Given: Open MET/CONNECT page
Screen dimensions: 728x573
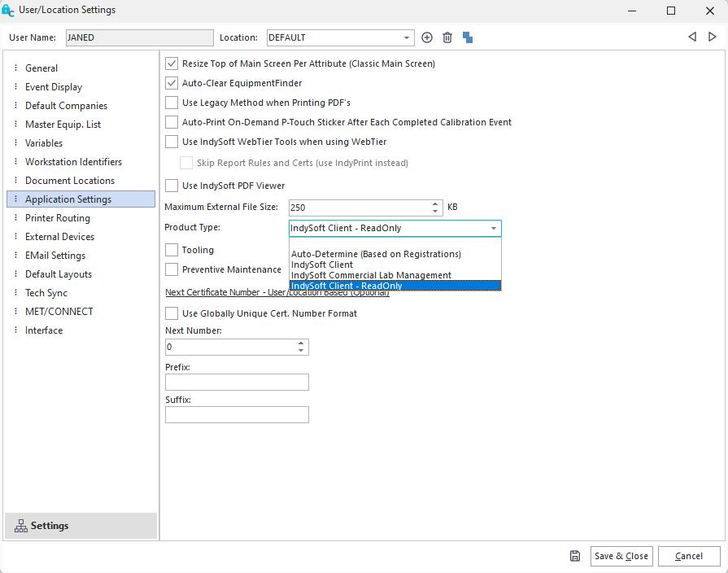Looking at the screenshot, I should click(81, 312).
